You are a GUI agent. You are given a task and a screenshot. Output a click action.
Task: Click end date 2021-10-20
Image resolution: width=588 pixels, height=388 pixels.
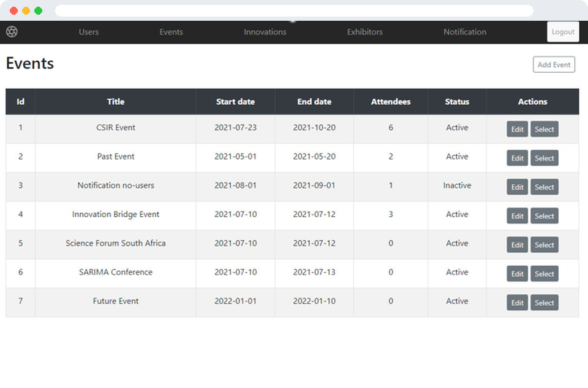click(x=314, y=127)
